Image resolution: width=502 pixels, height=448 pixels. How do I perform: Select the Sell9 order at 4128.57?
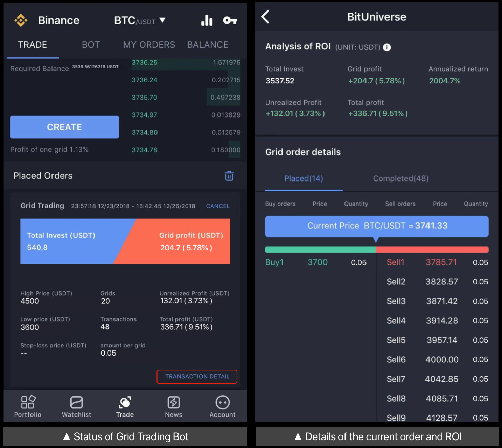(437, 418)
